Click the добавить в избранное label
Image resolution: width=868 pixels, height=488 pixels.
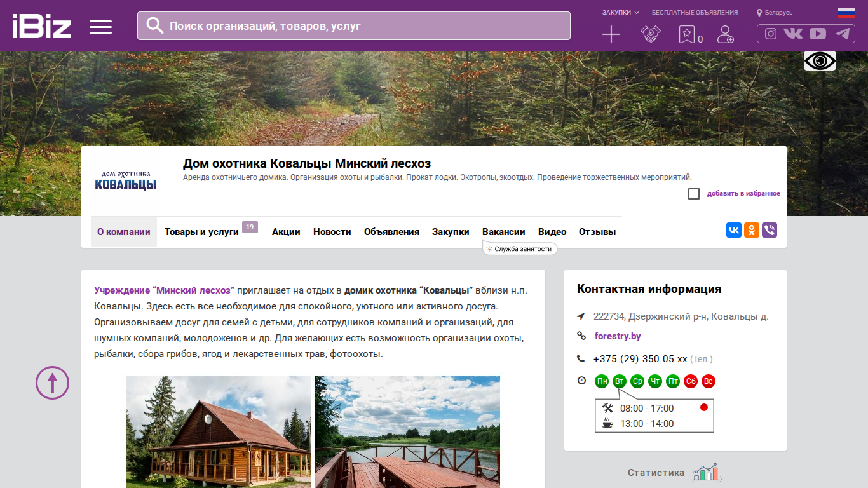click(x=743, y=194)
